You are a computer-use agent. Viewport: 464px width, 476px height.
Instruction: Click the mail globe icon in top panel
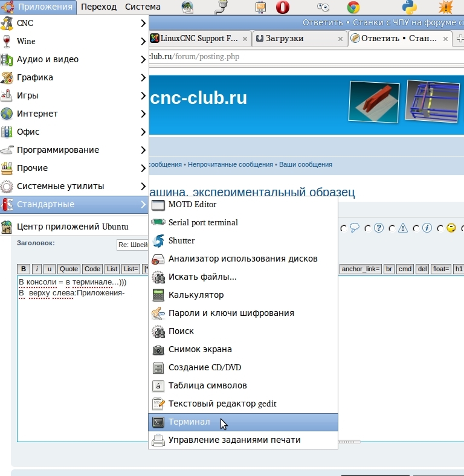(x=188, y=7)
